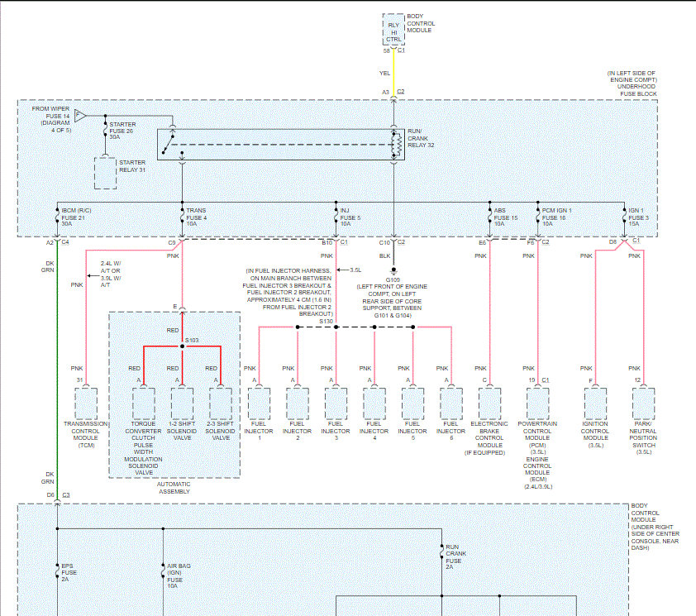Screen dimensions: 696x616
Task: Click the Fuel Injector 3 box
Action: (x=336, y=404)
